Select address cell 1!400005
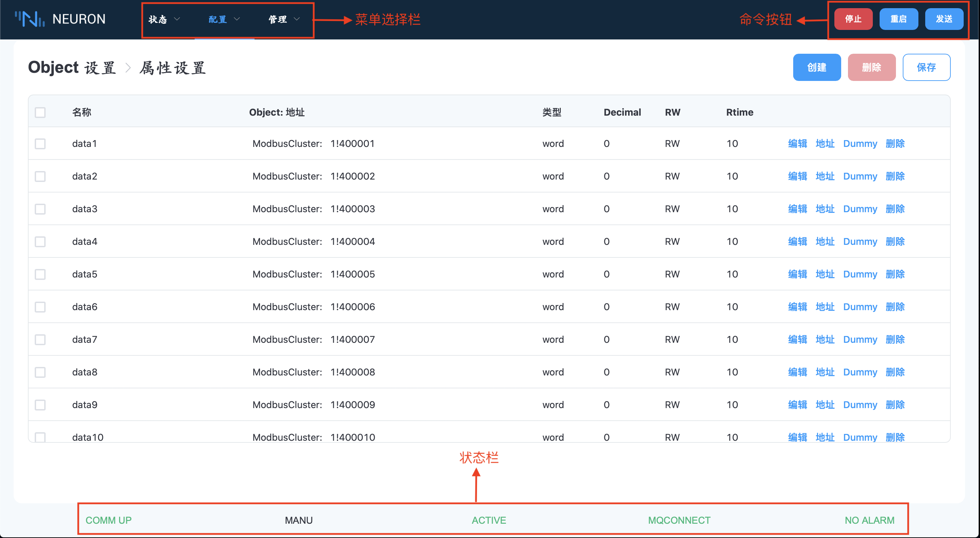The image size is (980, 538). [x=352, y=274]
